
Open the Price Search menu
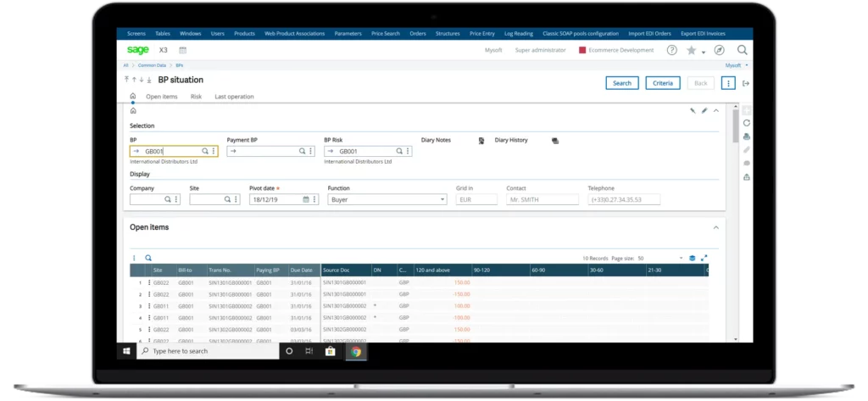[386, 34]
